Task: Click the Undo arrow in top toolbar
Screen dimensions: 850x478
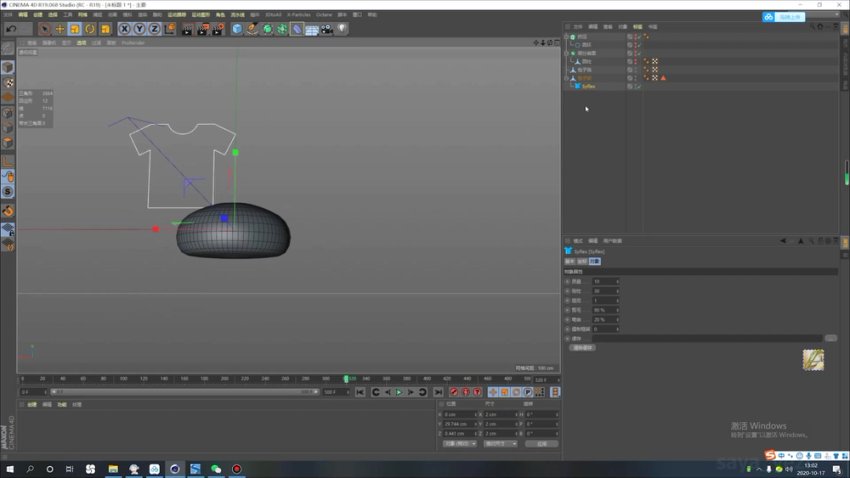Action: tap(11, 29)
